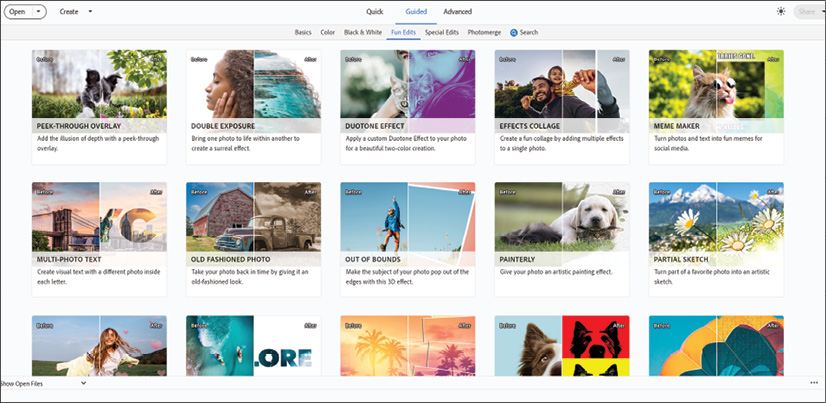Switch to Advanced mode
The width and height of the screenshot is (826, 403).
tap(458, 12)
